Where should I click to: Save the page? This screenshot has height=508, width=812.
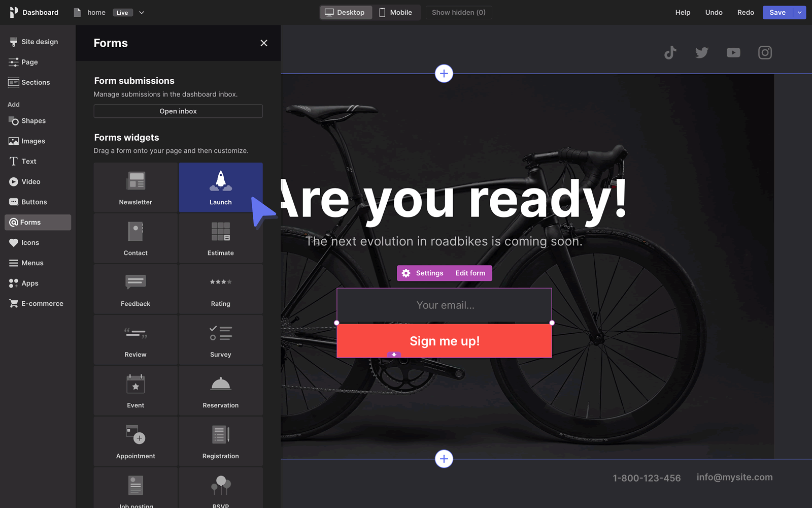click(777, 13)
